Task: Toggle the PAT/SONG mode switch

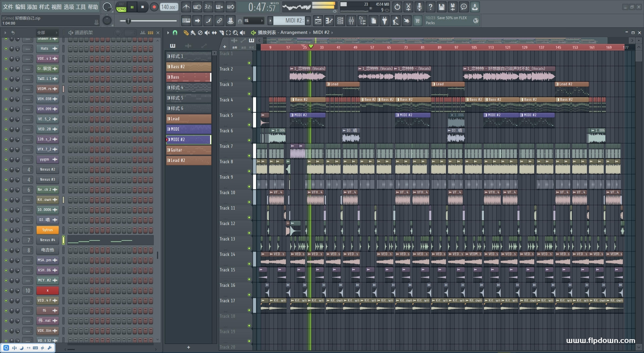Action: click(121, 7)
